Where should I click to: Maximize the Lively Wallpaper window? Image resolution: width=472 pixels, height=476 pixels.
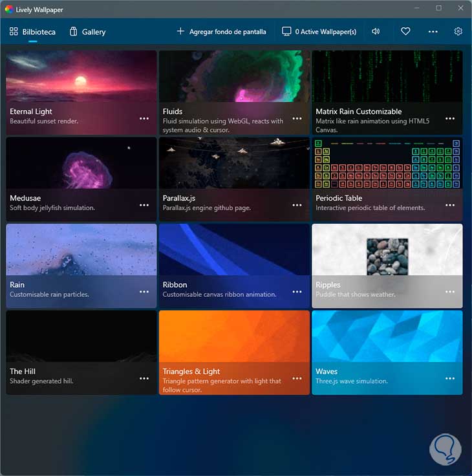(x=438, y=8)
